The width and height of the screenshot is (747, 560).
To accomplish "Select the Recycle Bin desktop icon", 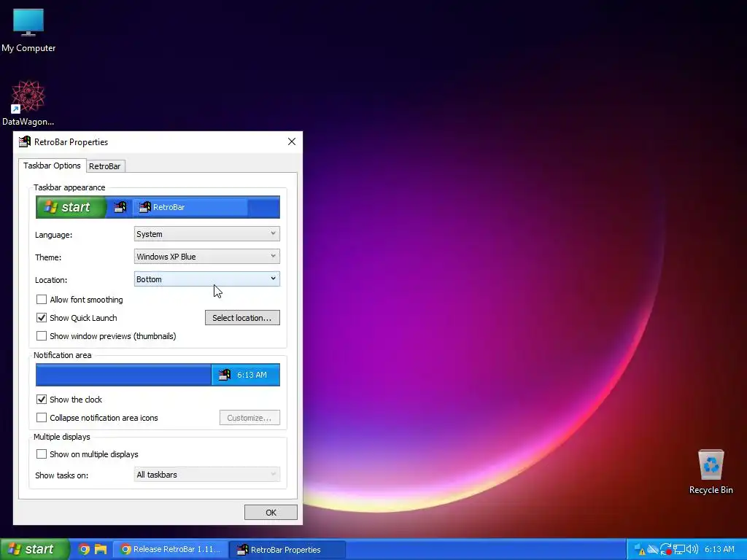I will pyautogui.click(x=711, y=472).
